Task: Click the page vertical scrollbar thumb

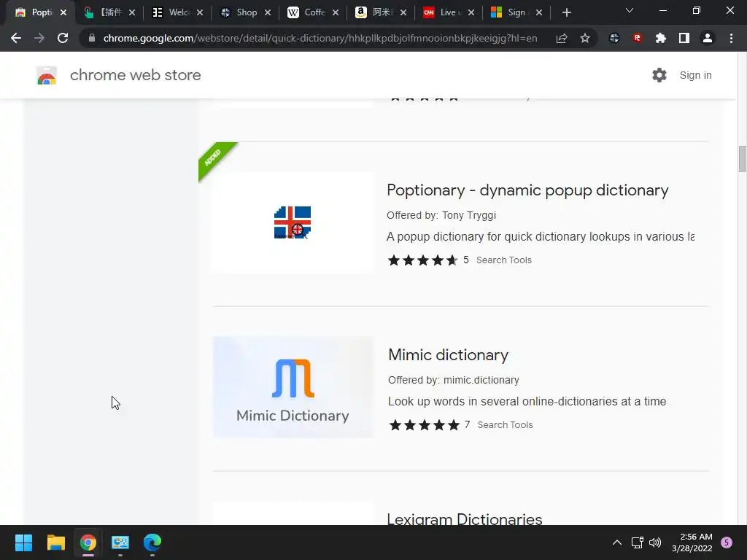Action: [742, 159]
